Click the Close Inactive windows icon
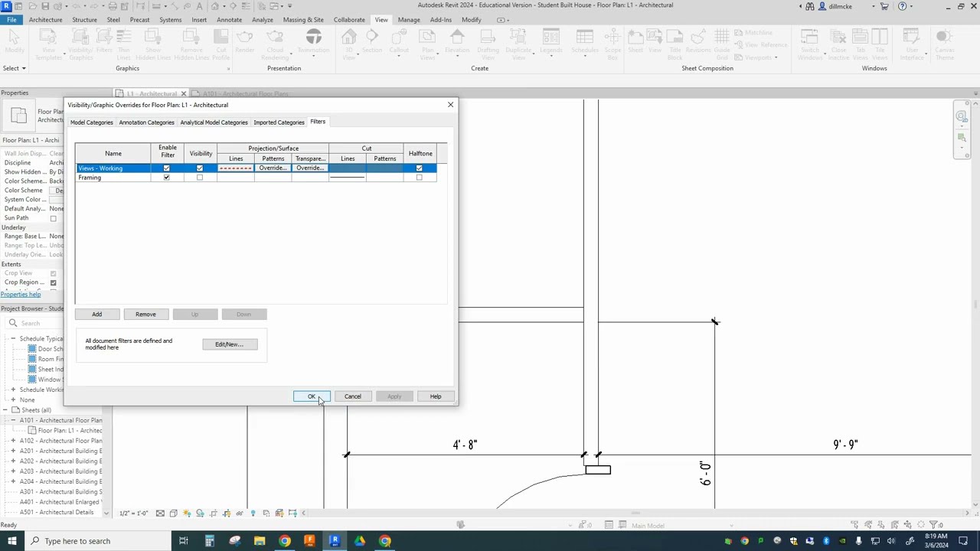This screenshot has height=551, width=980. [x=838, y=37]
